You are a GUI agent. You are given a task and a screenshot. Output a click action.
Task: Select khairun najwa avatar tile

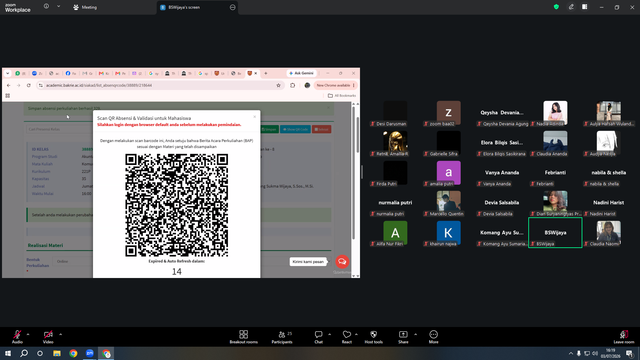point(449,233)
